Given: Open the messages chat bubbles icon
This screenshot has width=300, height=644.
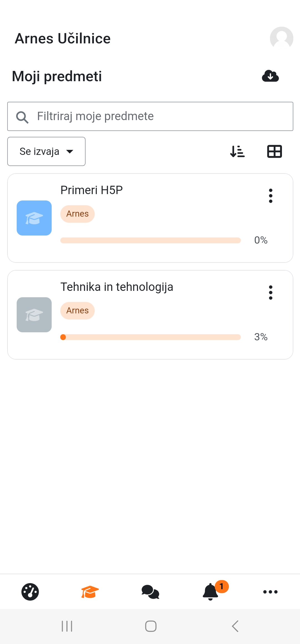Looking at the screenshot, I should click(150, 592).
